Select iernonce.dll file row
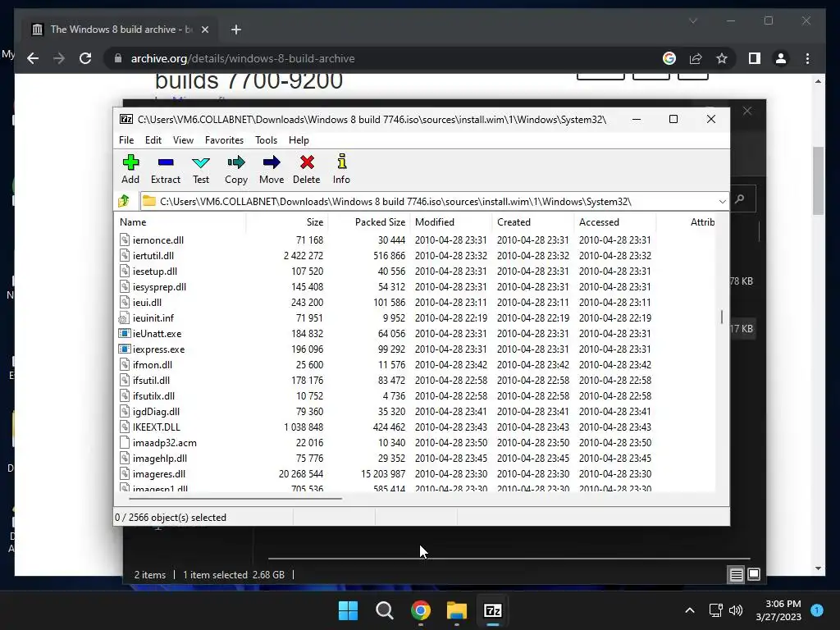The height and width of the screenshot is (630, 840). (414, 240)
